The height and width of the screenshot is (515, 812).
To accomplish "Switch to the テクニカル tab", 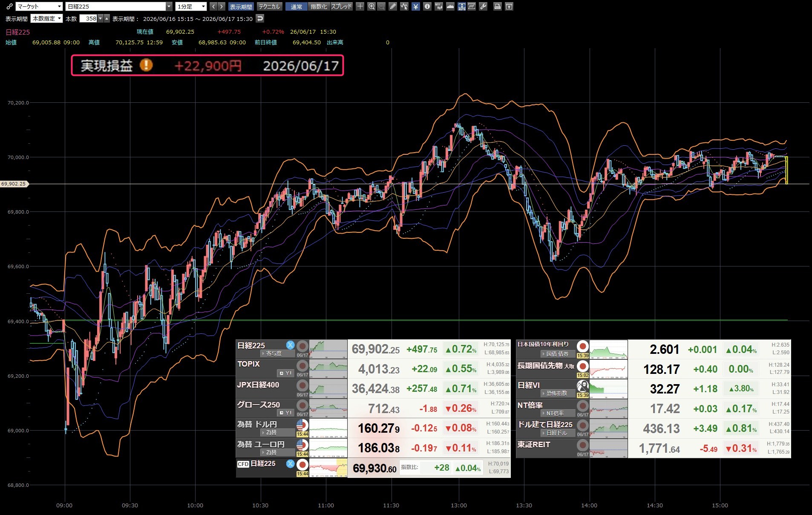I will click(270, 6).
